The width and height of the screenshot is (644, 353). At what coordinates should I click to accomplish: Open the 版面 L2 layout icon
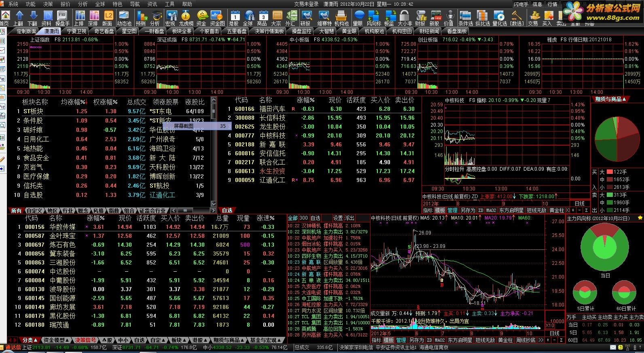tap(108, 18)
